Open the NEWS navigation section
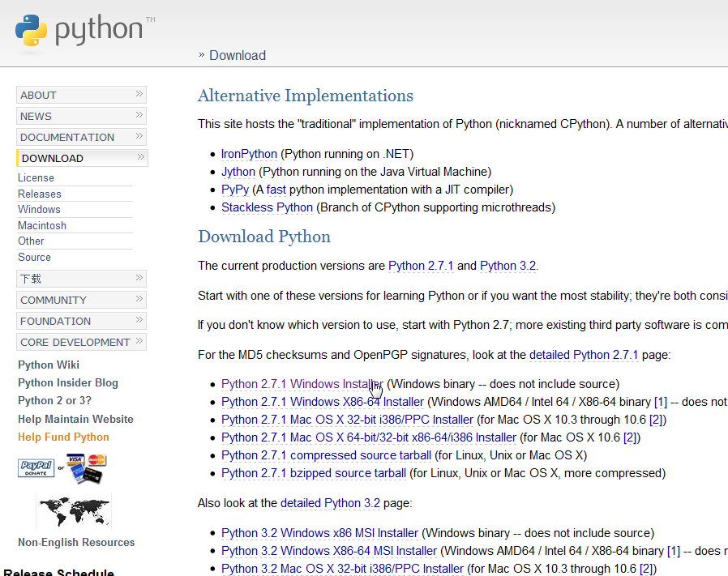 coord(81,116)
